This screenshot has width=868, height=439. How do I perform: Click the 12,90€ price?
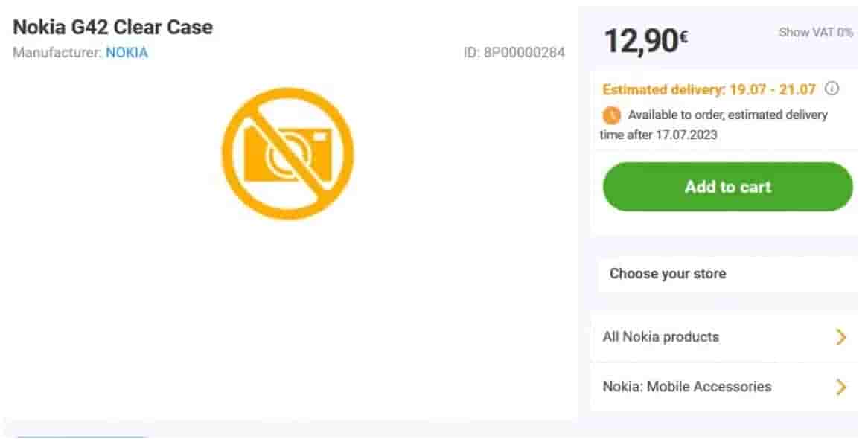pyautogui.click(x=646, y=40)
